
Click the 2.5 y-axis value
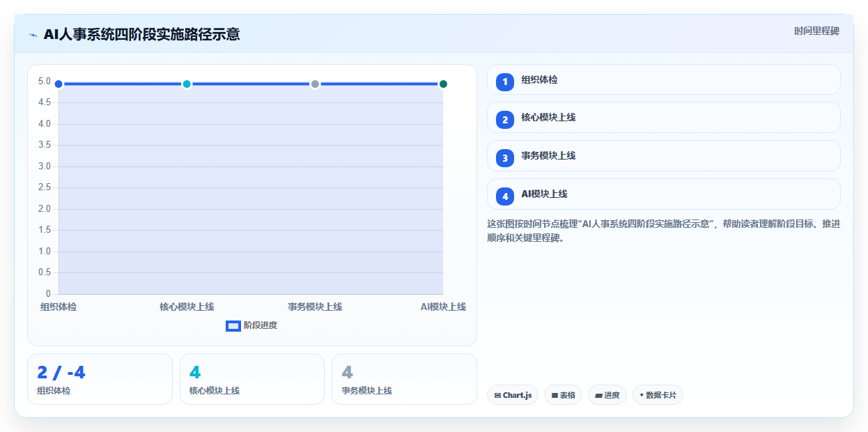tap(45, 187)
